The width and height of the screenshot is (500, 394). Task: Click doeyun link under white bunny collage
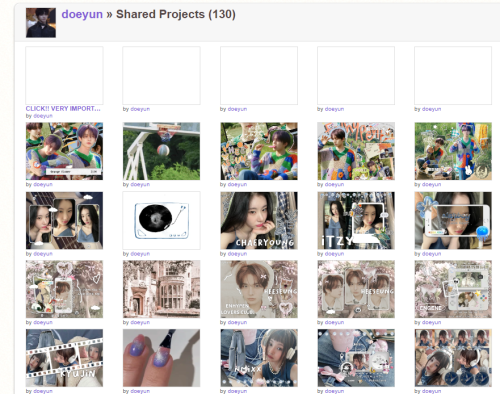click(431, 184)
